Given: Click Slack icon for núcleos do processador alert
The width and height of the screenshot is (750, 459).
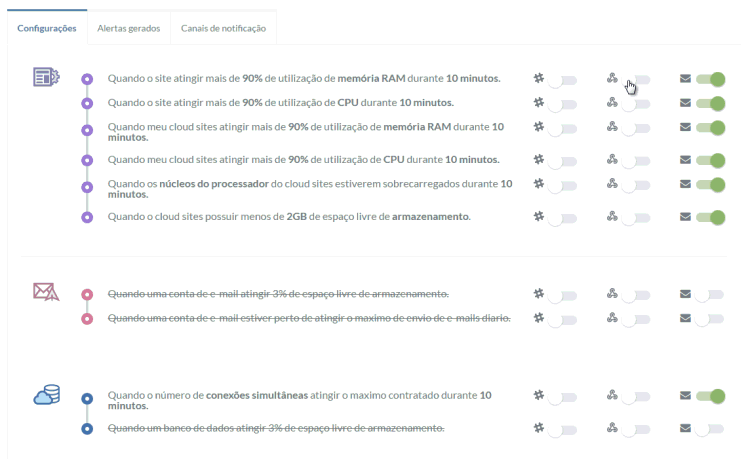Looking at the screenshot, I should pos(539,184).
